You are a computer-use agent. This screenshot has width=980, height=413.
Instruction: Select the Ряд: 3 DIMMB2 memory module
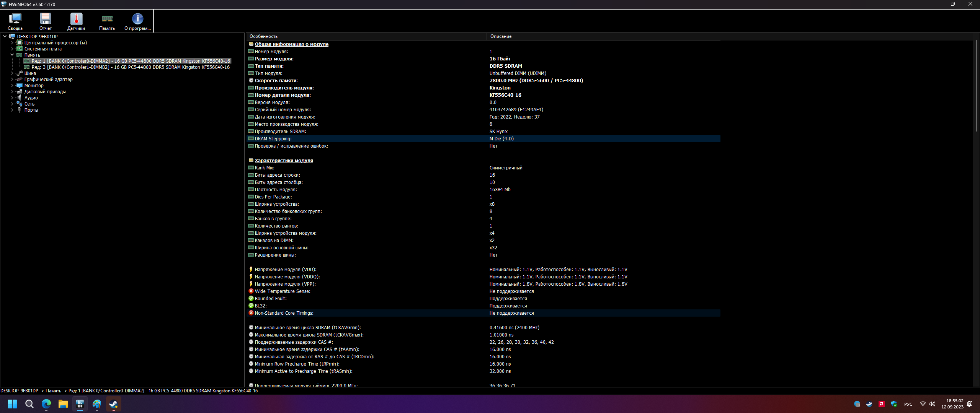tap(130, 67)
